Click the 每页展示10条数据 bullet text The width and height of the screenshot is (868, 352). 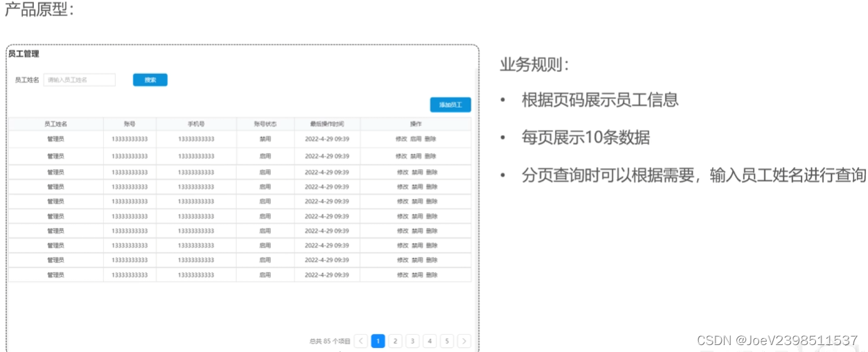(585, 137)
